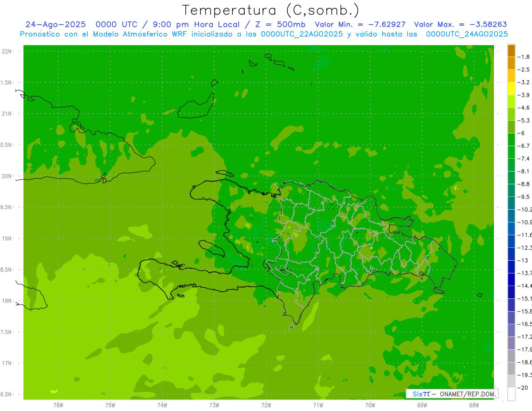532x411 pixels.
Task: Click the "-9.5" legend label
Action: (x=524, y=197)
